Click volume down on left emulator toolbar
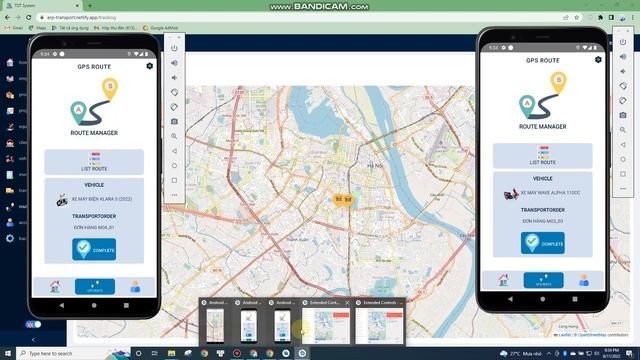 click(174, 78)
